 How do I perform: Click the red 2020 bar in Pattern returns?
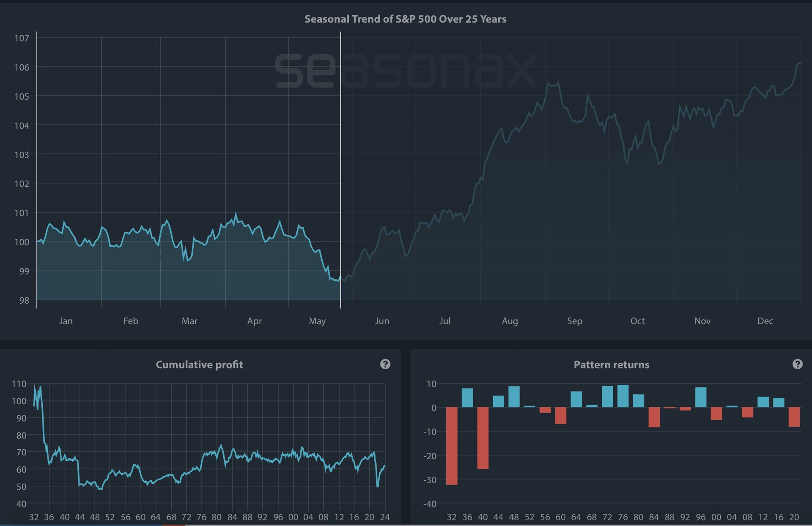click(794, 417)
